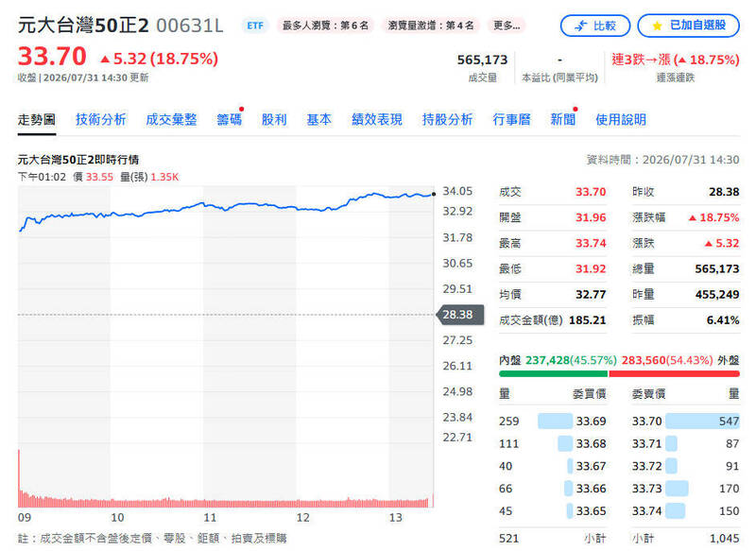This screenshot has height=551, width=756.
Task: Click the 昨量 value 455,249
Action: [x=717, y=294]
